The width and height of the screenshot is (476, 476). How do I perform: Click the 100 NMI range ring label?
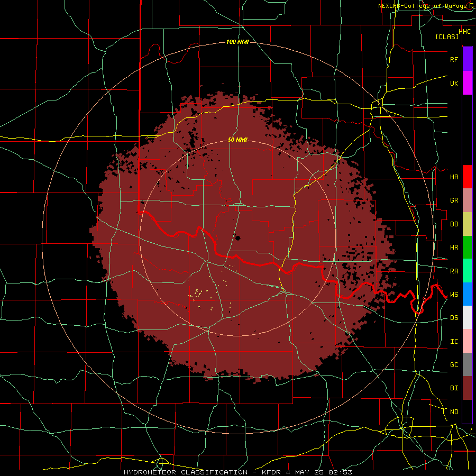(237, 42)
